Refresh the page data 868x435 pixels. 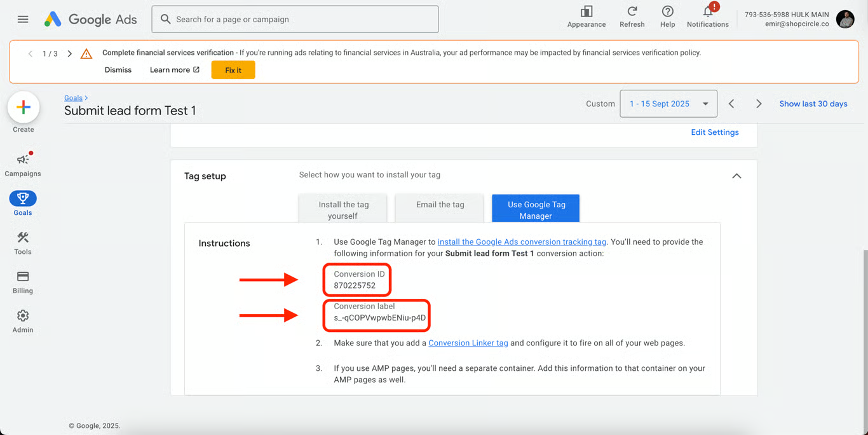coord(632,17)
